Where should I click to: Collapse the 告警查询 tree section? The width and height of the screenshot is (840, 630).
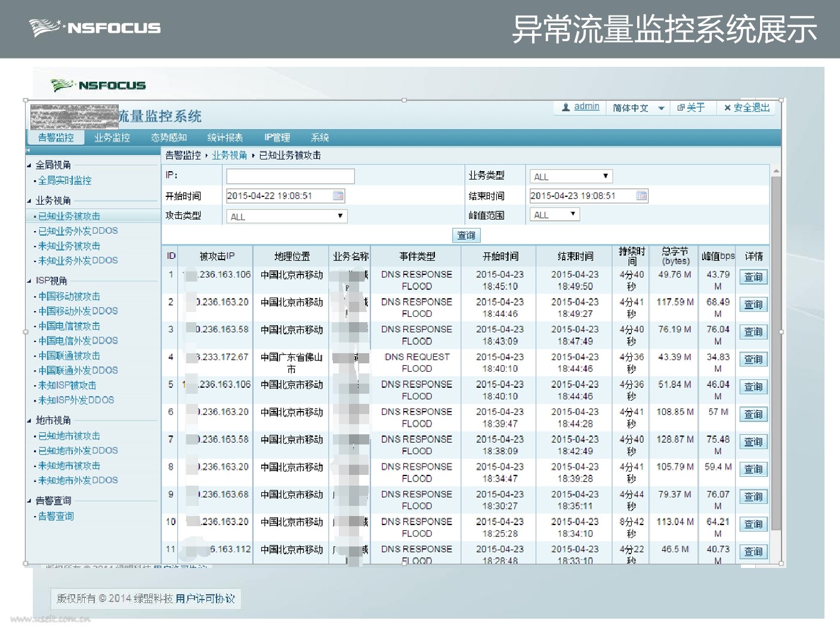coord(29,501)
